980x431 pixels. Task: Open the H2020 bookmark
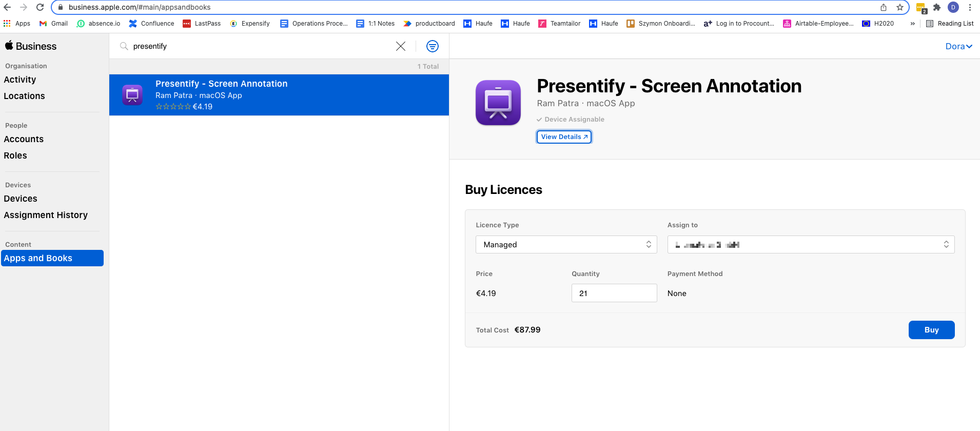[878, 24]
